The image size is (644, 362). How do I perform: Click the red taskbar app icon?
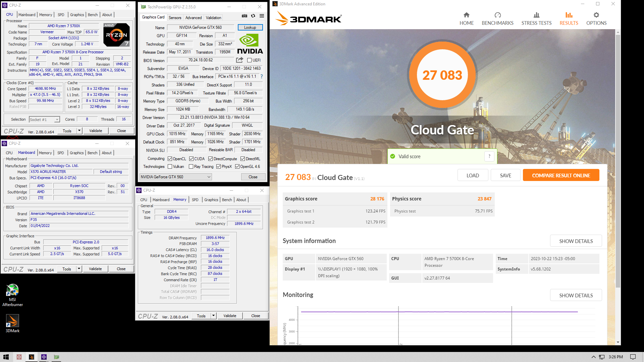[x=19, y=357]
